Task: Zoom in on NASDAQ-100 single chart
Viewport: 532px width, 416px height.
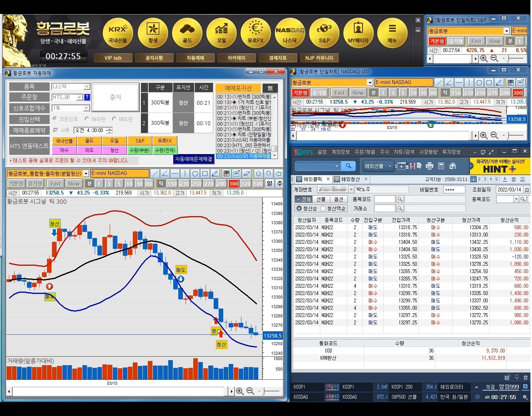Action: (484, 135)
